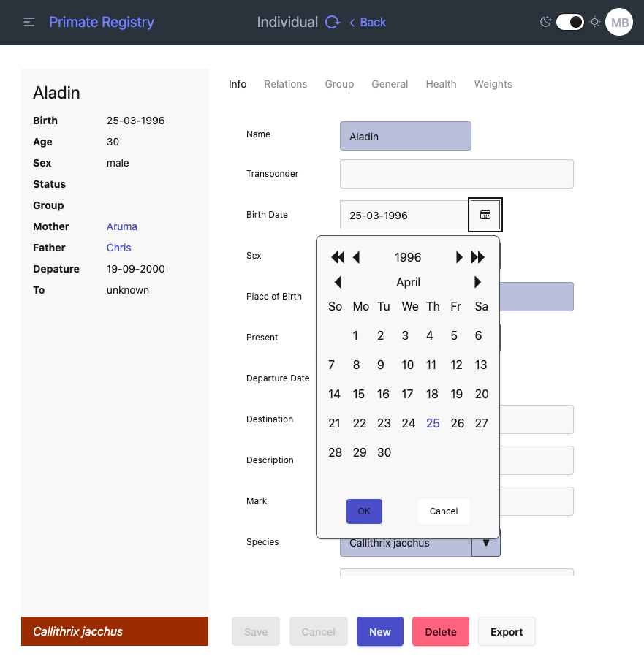Click the empty Transponder input field
This screenshot has width=644, height=670.
coord(456,174)
